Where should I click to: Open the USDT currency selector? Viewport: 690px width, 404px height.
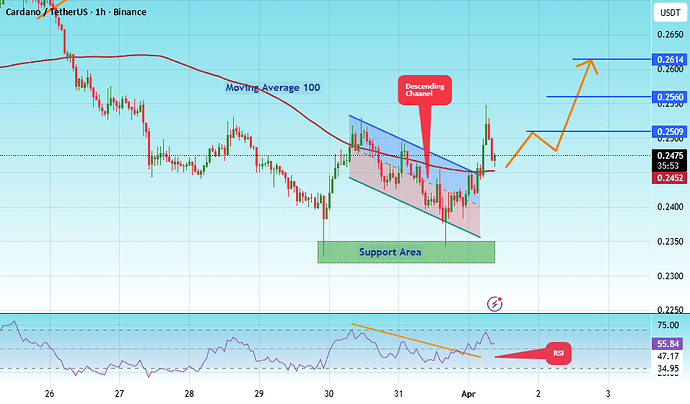point(670,13)
